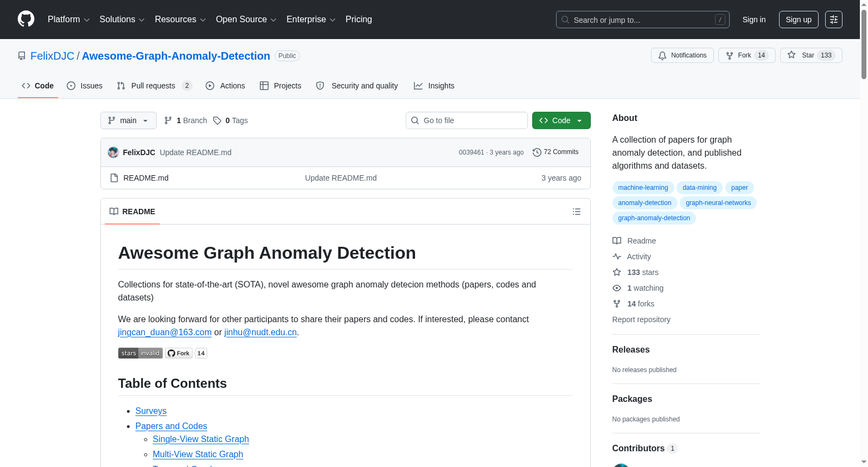Screen dimensions: 868x467
Task: Switch to the Projects tab
Action: 280,86
